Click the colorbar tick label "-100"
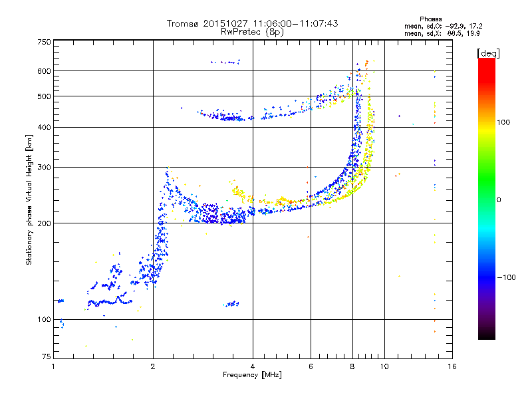The image size is (532, 399). point(506,277)
